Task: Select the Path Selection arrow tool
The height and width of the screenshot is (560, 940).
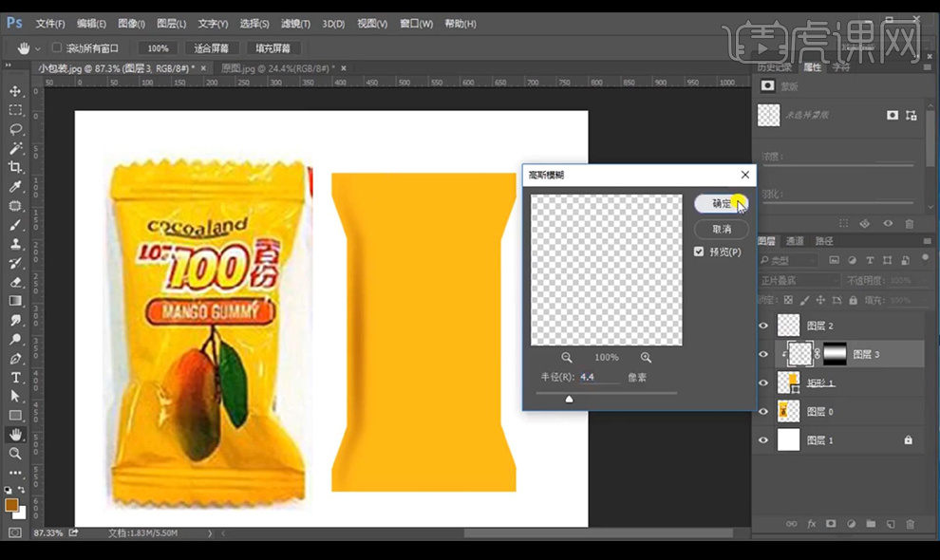Action: point(15,397)
